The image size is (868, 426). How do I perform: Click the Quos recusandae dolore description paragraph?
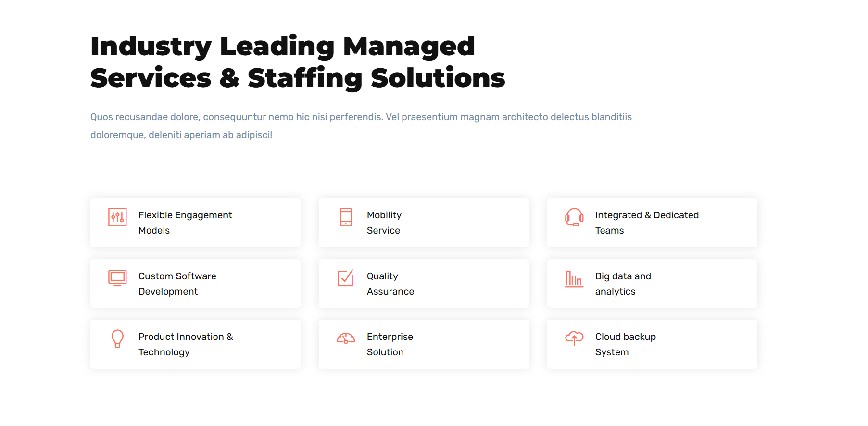point(361,126)
